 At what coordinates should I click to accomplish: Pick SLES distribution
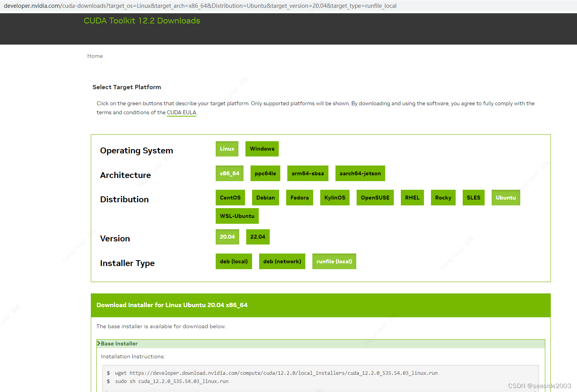(473, 198)
